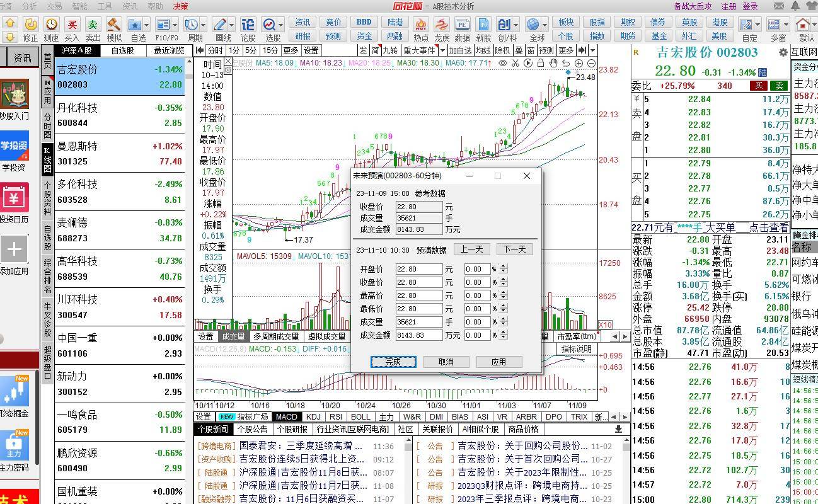
Task: Toggle the 叠 overlay button
Action: 518,50
